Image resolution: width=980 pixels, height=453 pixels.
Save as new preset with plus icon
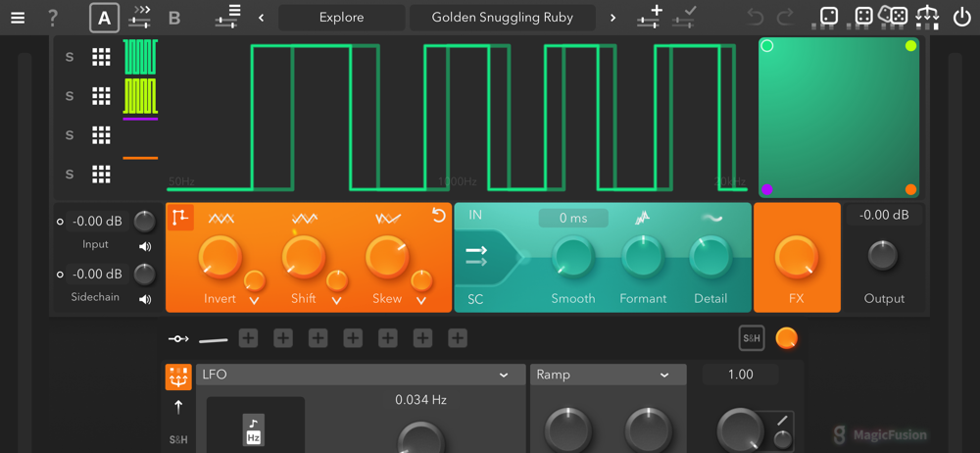pyautogui.click(x=650, y=16)
